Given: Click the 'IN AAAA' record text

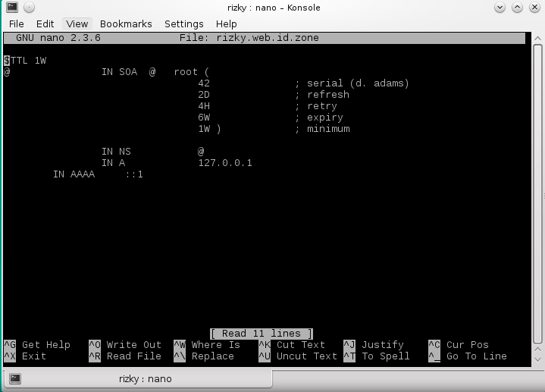Looking at the screenshot, I should pyautogui.click(x=74, y=174).
